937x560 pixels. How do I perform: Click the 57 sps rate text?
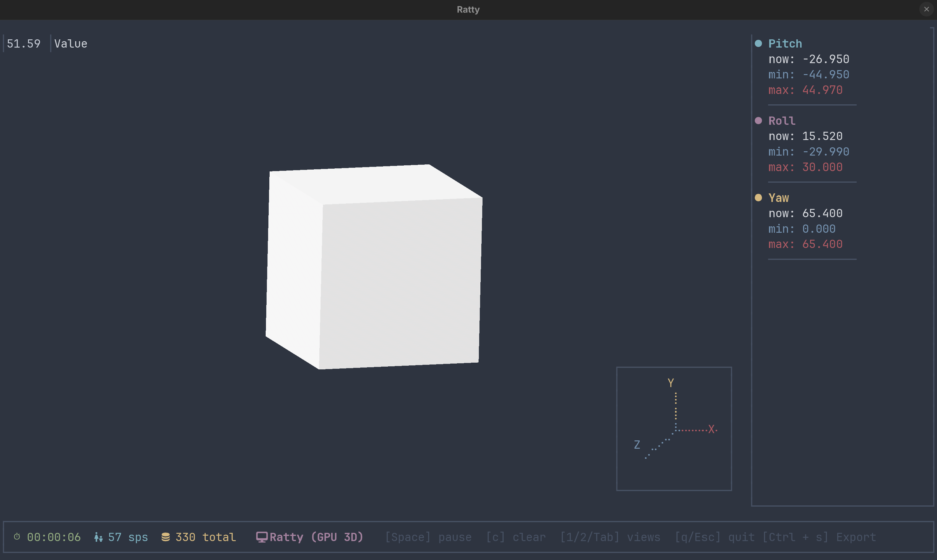(128, 537)
